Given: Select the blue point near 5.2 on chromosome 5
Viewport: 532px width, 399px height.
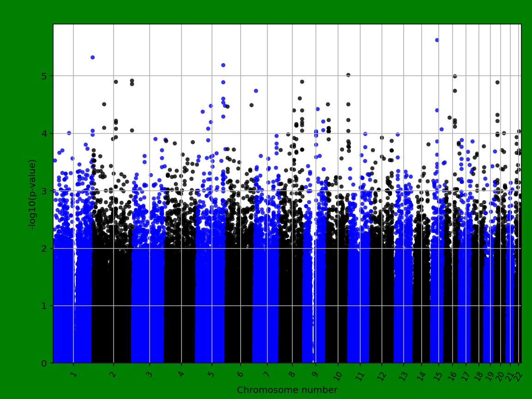Looking at the screenshot, I should click(x=224, y=65).
